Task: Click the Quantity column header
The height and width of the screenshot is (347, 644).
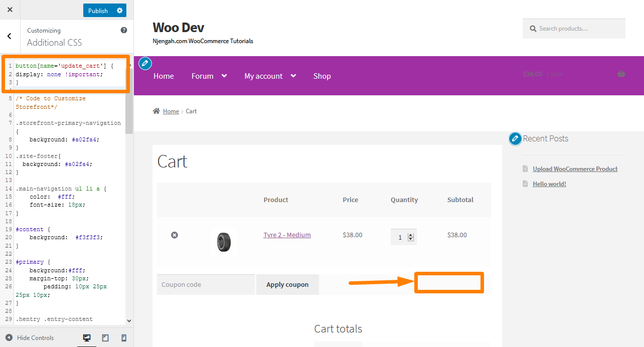Action: coord(404,200)
